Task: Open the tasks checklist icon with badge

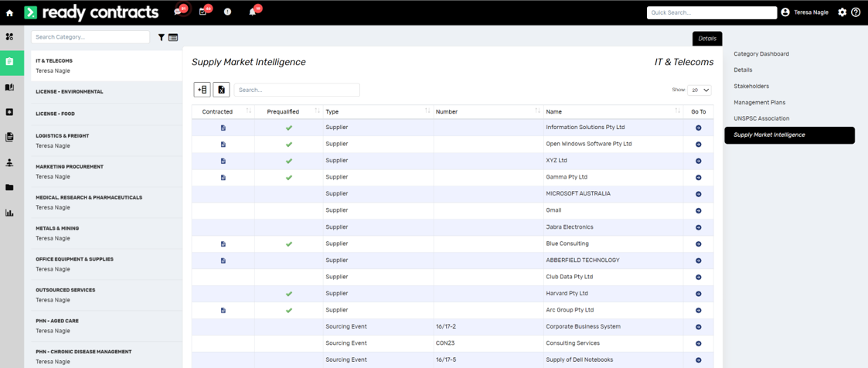Action: point(203,12)
